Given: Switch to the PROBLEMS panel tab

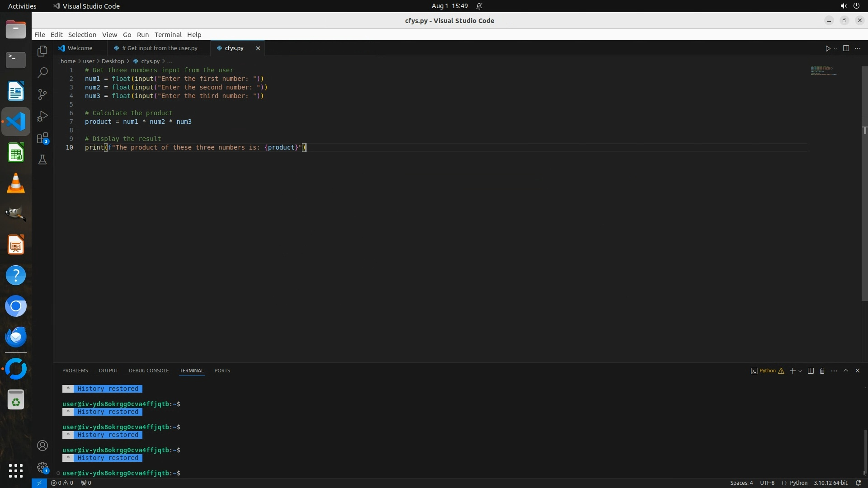Looking at the screenshot, I should 75,371.
